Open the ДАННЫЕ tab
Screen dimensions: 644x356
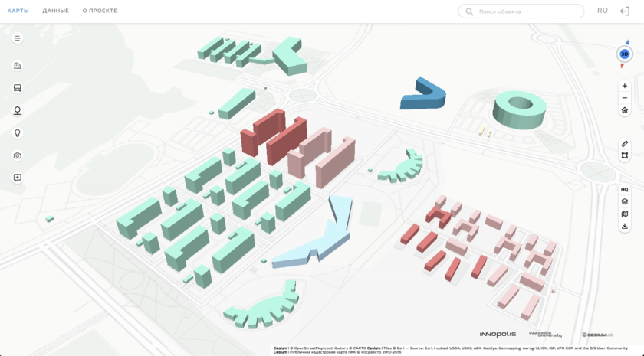[55, 11]
